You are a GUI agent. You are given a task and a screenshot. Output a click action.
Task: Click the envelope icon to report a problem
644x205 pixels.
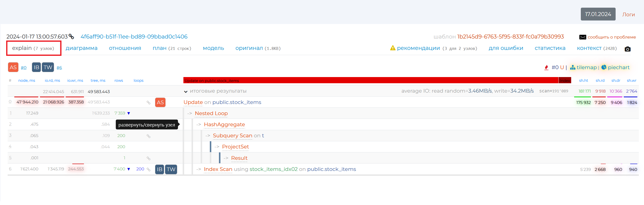coord(583,37)
